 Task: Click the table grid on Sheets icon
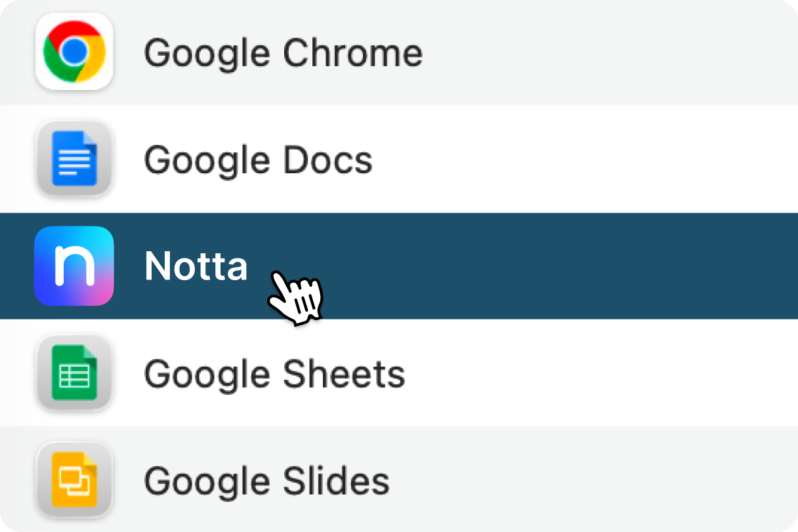click(73, 377)
